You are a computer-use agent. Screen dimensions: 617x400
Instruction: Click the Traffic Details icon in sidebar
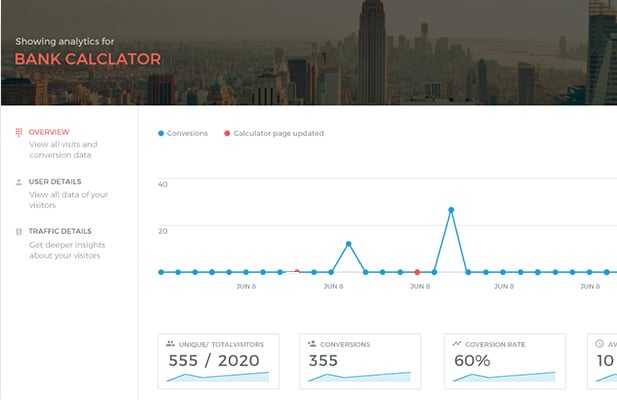tap(19, 231)
